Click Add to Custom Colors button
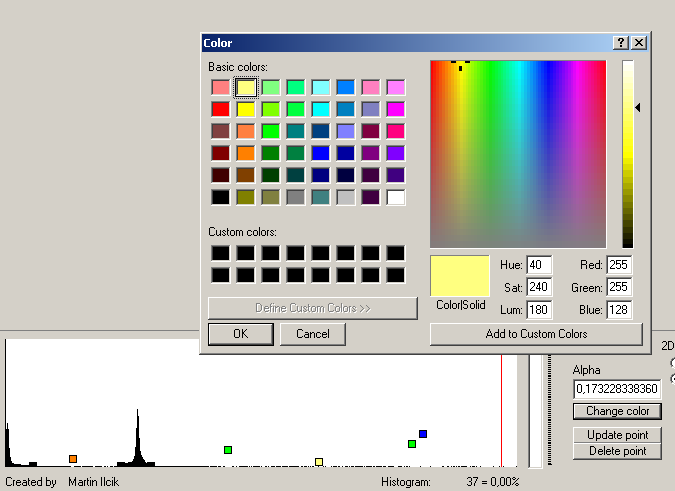 pos(536,334)
